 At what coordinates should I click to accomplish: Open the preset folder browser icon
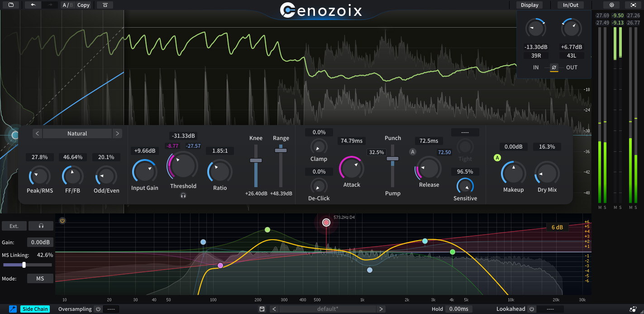pos(10,5)
